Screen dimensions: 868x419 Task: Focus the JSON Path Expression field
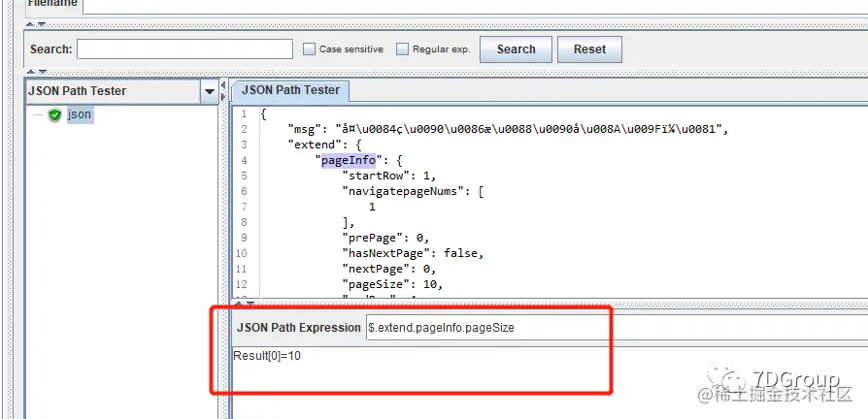[617, 327]
